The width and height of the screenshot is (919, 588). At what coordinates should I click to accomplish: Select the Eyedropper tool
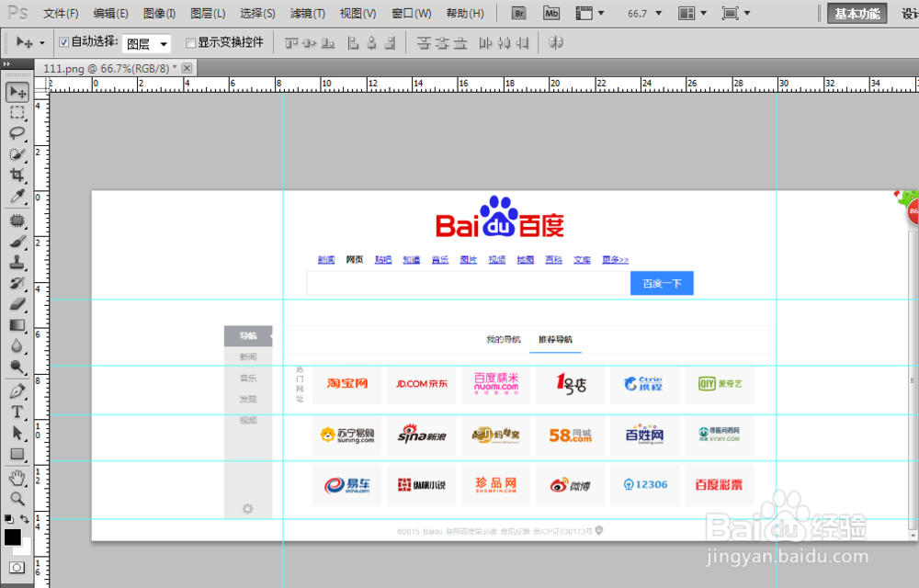(x=17, y=197)
